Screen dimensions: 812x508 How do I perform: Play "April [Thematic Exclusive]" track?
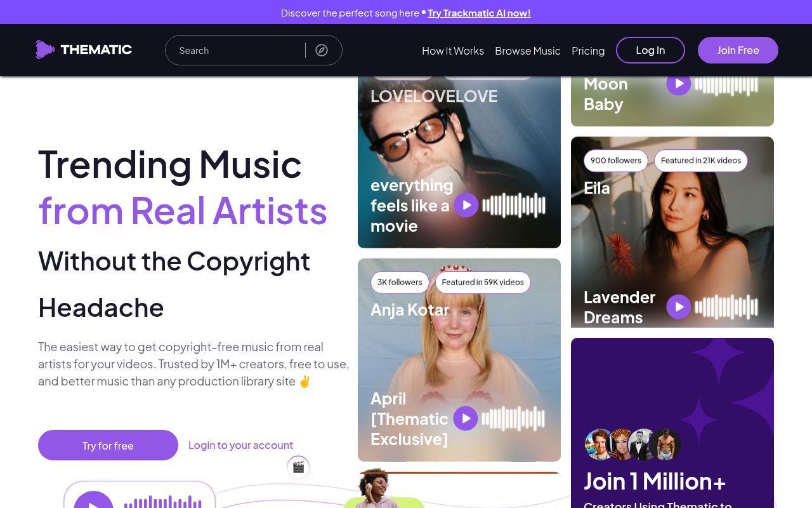tap(466, 418)
